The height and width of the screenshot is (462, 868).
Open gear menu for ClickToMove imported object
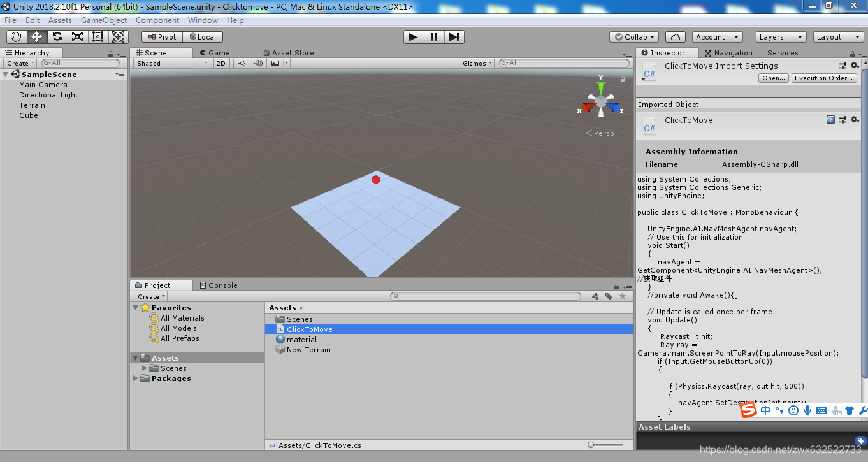(x=855, y=120)
